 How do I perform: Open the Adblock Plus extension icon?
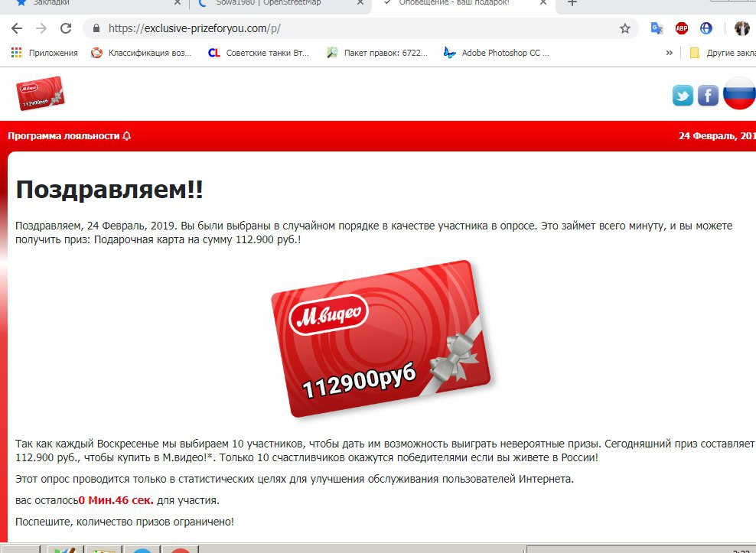click(x=681, y=28)
